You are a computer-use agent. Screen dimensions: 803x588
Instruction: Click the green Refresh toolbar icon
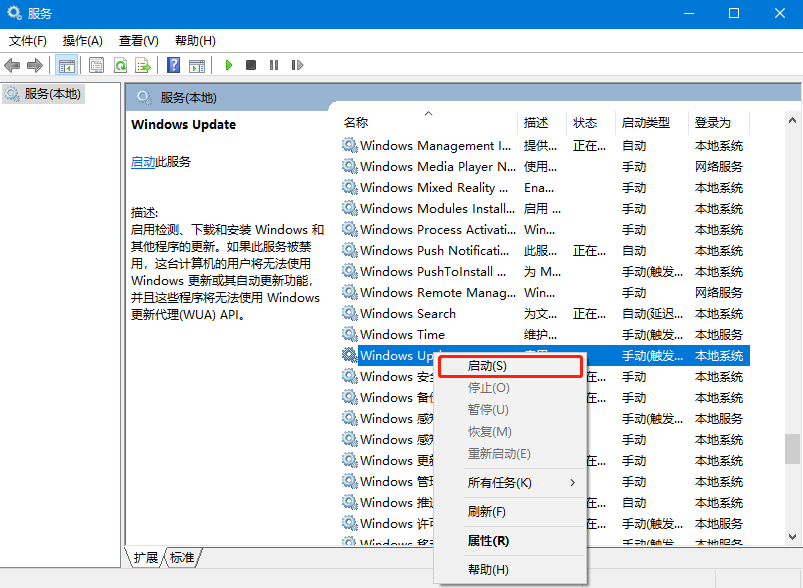pyautogui.click(x=120, y=65)
